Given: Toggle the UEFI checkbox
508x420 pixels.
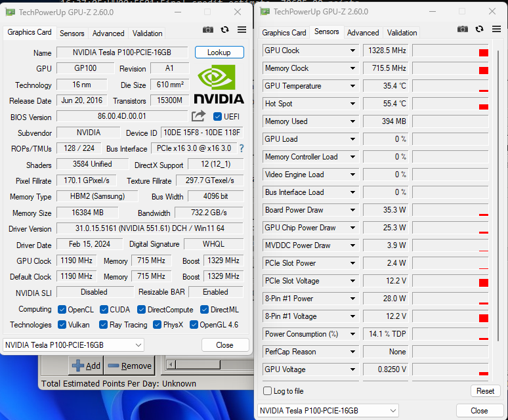Looking at the screenshot, I should pos(218,116).
